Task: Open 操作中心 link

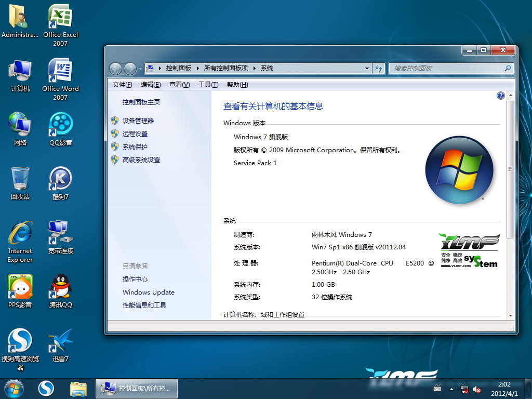Action: pyautogui.click(x=135, y=279)
